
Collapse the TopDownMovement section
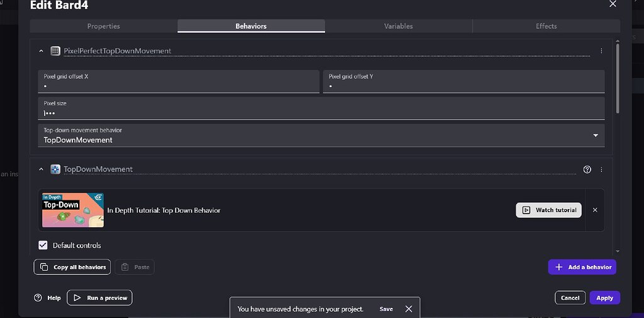tap(42, 169)
